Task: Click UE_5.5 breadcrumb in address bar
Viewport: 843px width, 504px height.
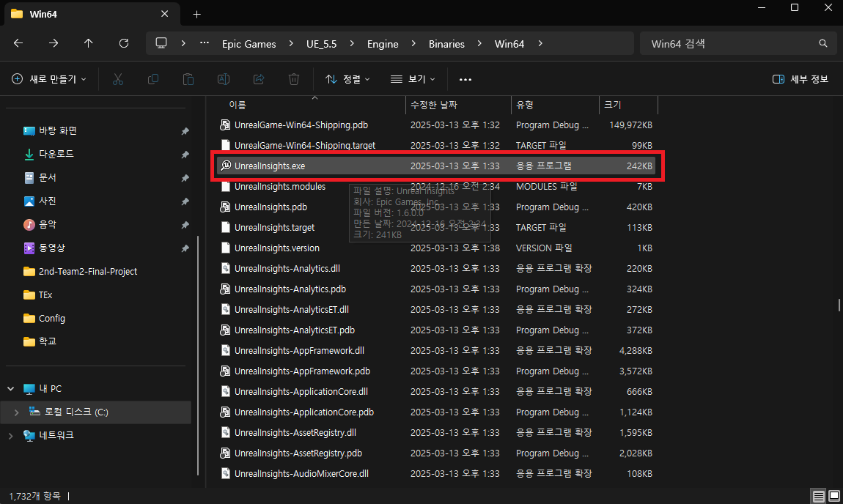Action: pyautogui.click(x=322, y=44)
